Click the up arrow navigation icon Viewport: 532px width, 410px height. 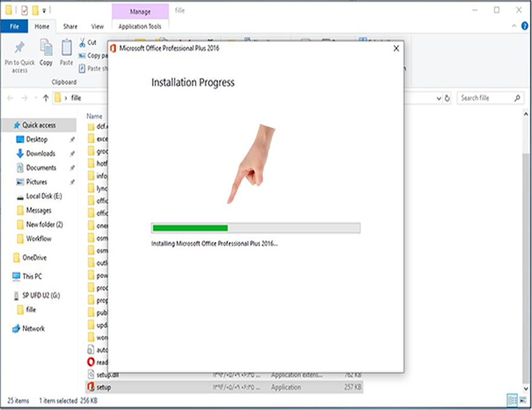46,98
